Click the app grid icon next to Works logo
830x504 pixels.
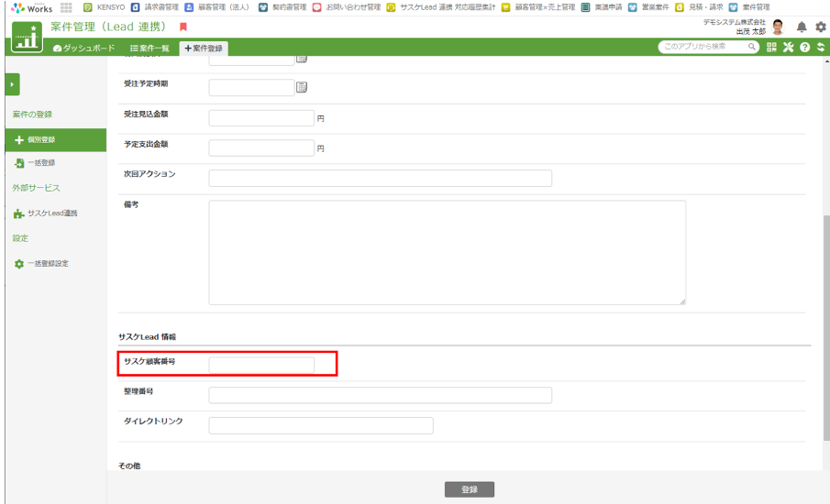point(66,7)
